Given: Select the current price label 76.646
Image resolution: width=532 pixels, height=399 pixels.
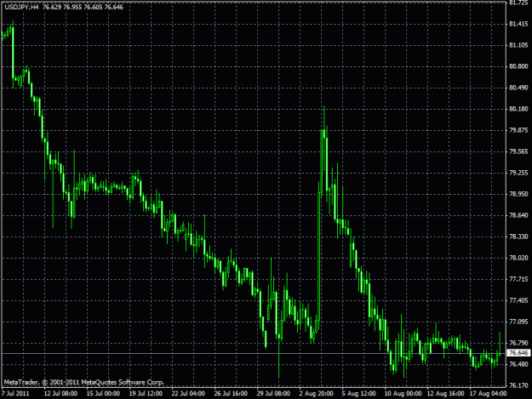Looking at the screenshot, I should 518,353.
